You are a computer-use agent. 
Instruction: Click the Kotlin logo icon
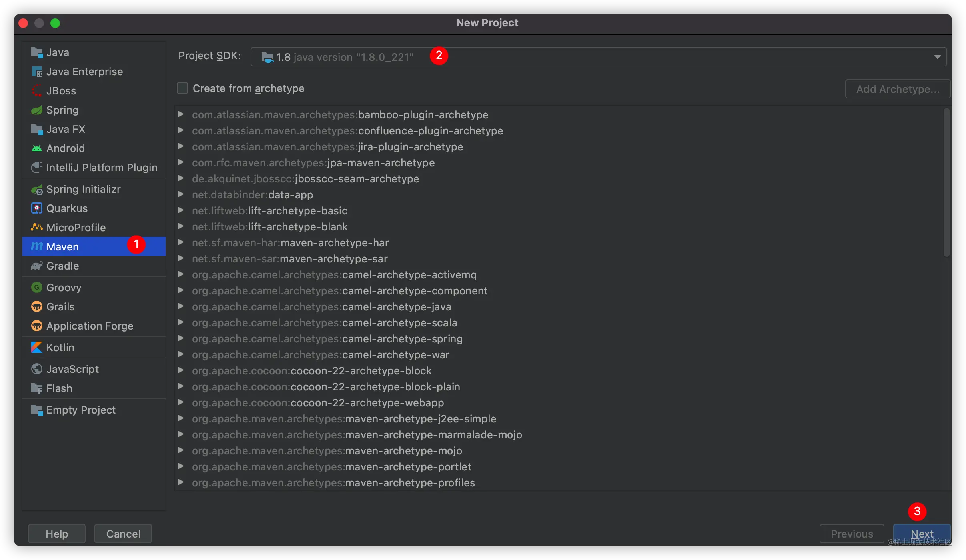coord(37,347)
